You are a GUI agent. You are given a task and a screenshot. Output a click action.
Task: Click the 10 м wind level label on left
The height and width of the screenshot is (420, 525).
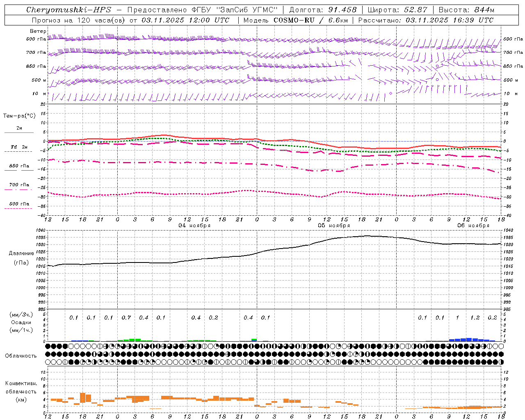coord(39,94)
